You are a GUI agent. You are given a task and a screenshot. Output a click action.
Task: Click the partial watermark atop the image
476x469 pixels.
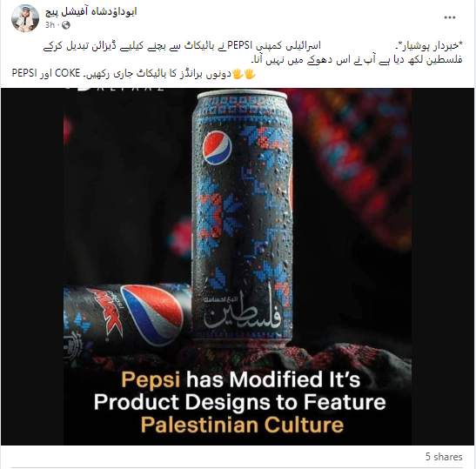click(x=115, y=89)
